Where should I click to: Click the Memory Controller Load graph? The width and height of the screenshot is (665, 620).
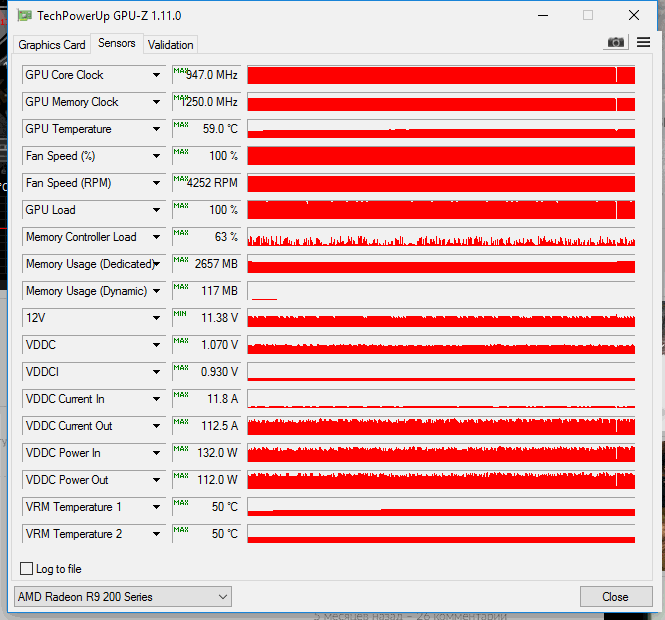coord(441,237)
